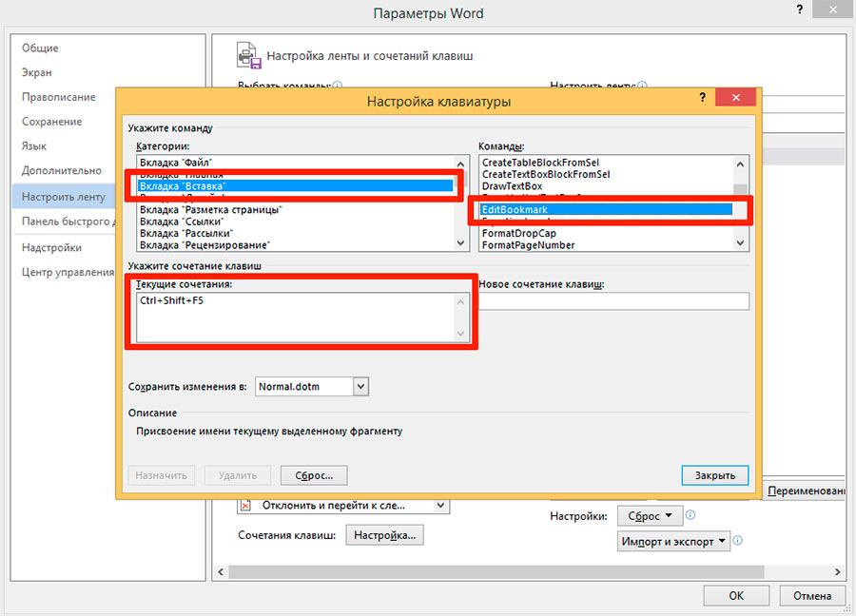The width and height of the screenshot is (856, 616).
Task: Switch to the Правописание section in sidebar
Action: (59, 97)
